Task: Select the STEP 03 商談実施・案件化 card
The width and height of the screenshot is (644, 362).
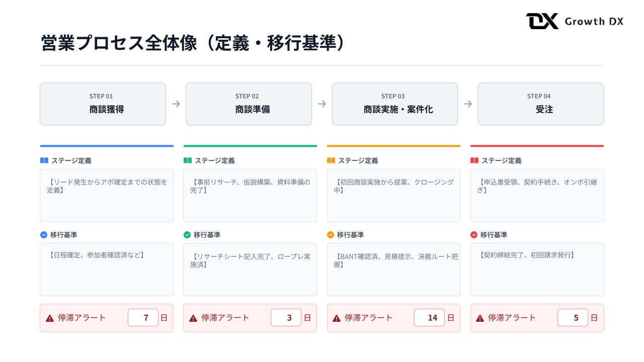Action: point(394,104)
